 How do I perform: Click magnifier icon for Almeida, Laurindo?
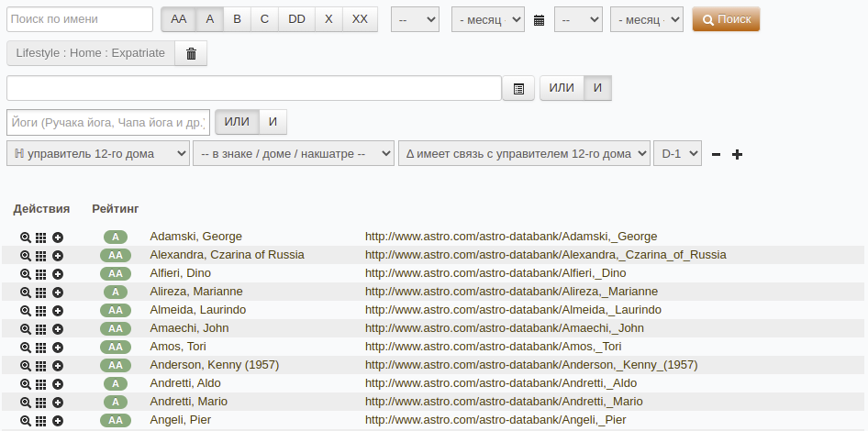(26, 310)
